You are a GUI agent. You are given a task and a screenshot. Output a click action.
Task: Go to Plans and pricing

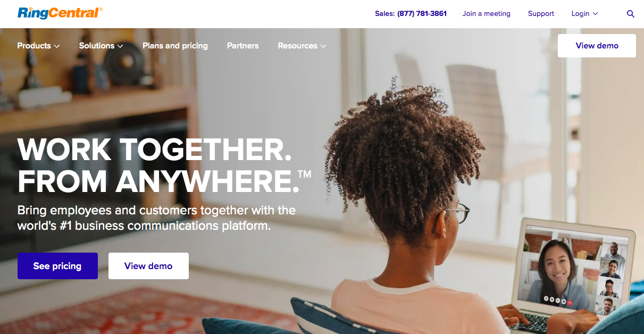pyautogui.click(x=175, y=46)
